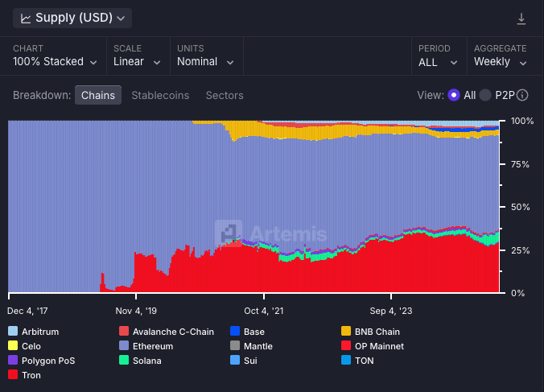Click the Oct 4, '21 axis date label

pos(264,311)
